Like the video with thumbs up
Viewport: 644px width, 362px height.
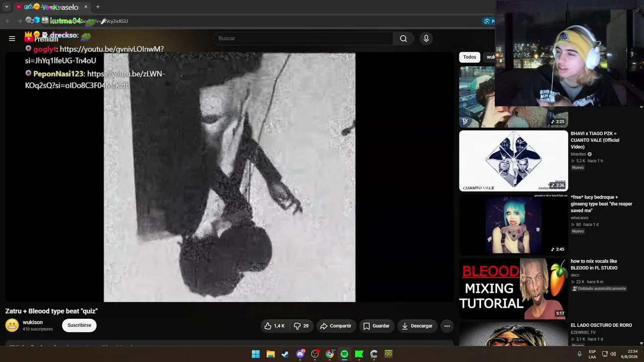275,326
